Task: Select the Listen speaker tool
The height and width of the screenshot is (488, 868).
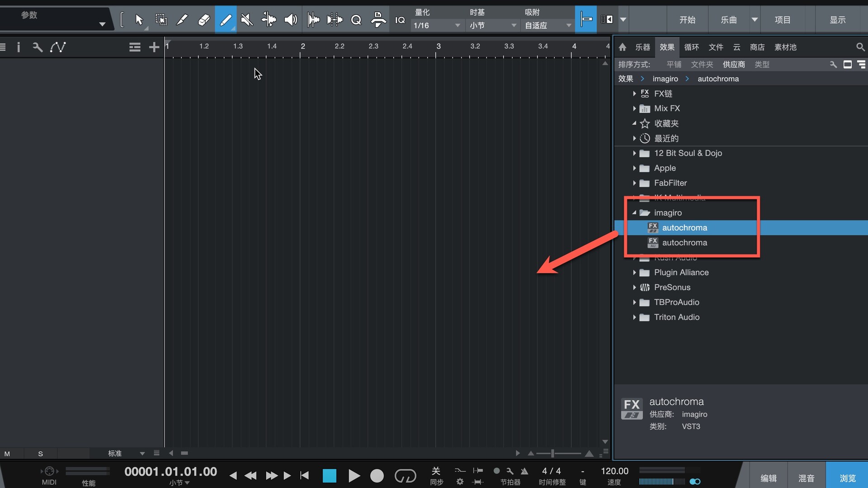Action: click(290, 20)
